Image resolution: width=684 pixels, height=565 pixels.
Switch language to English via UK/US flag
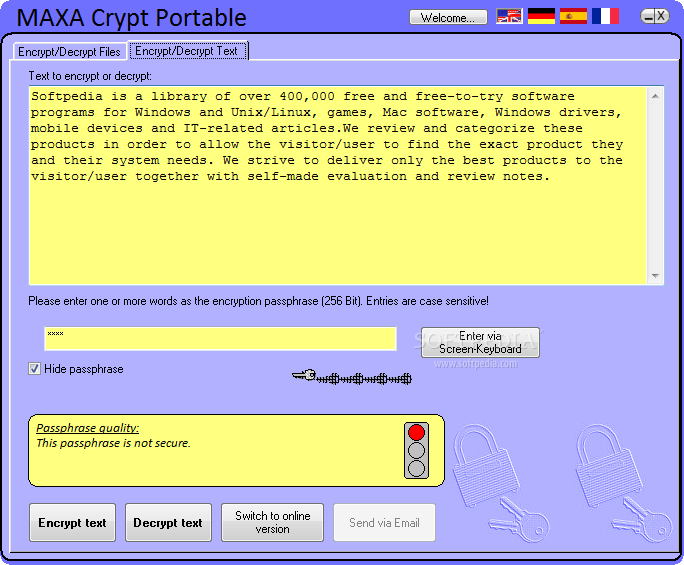[x=509, y=17]
